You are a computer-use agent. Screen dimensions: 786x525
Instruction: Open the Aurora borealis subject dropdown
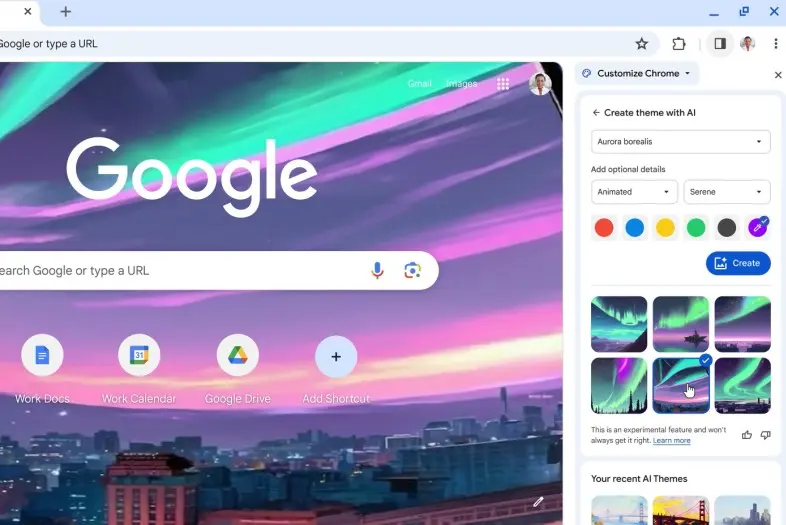[680, 141]
